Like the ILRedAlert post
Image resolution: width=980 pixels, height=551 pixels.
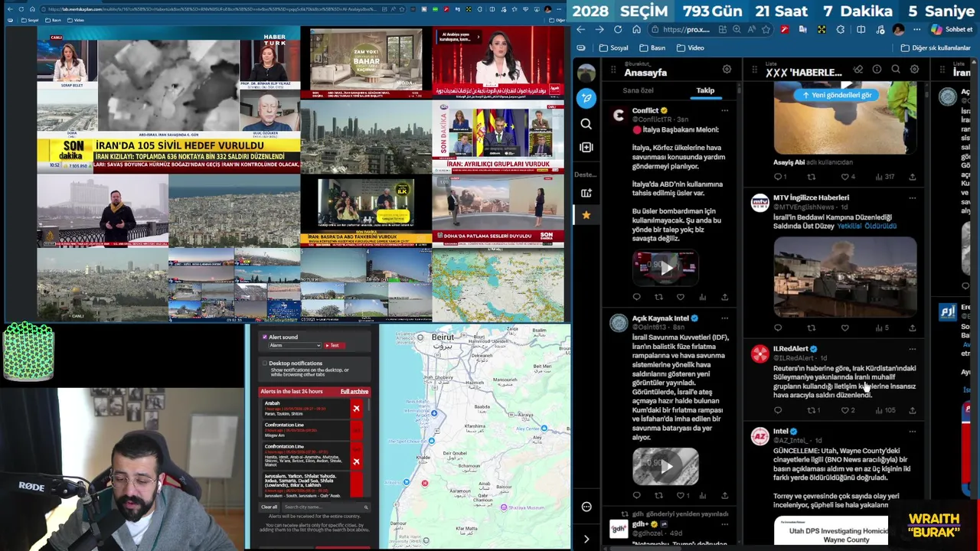click(845, 410)
